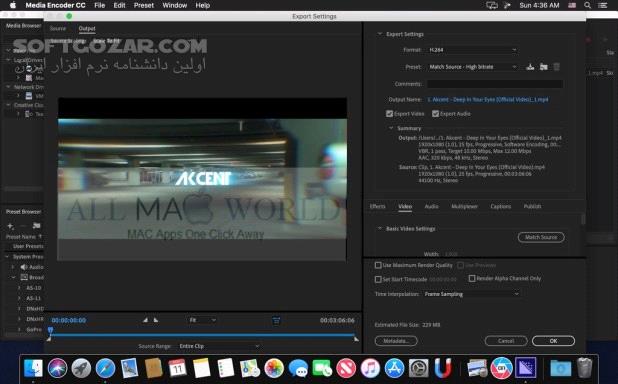Toggle the aspect ratio correction icon
Screen dimensions: 618x384
(x=276, y=321)
